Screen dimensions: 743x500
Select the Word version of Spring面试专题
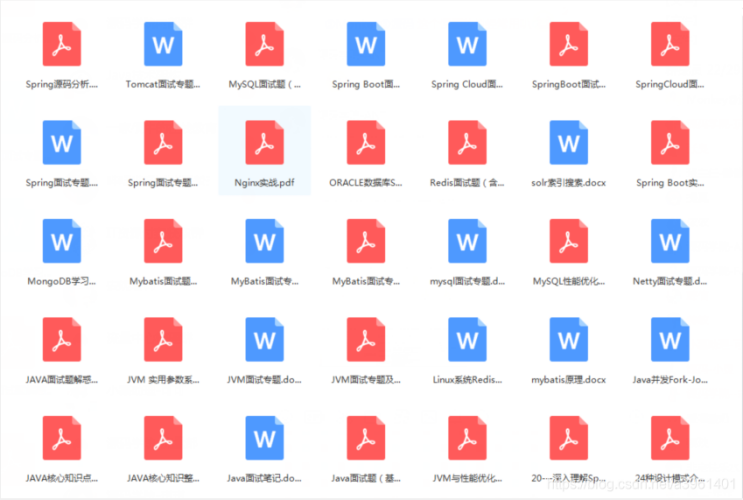62,143
